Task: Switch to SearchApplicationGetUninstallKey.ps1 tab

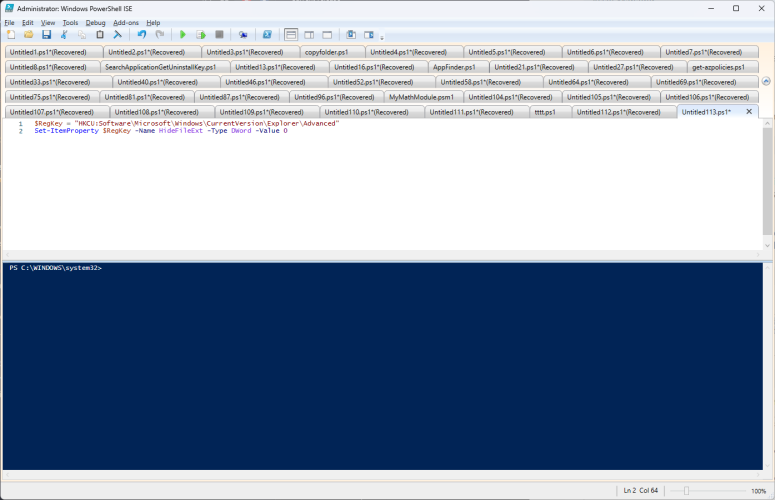Action: click(165, 67)
